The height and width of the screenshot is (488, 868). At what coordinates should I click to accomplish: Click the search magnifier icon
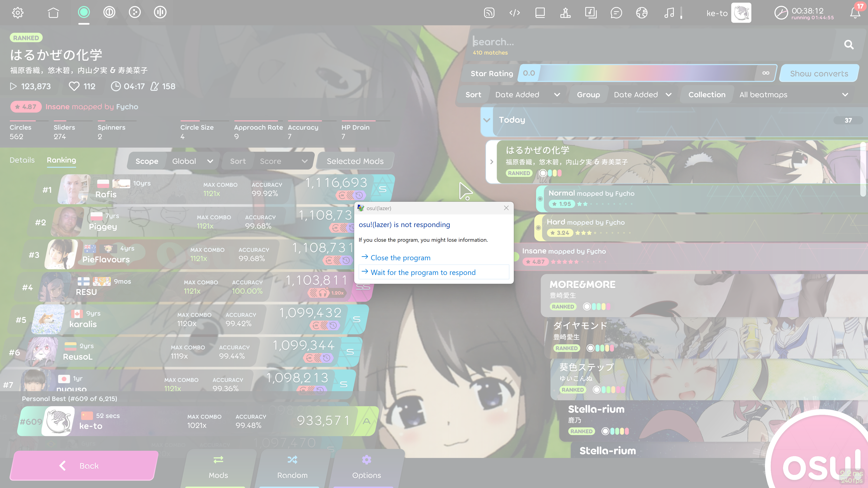click(849, 45)
